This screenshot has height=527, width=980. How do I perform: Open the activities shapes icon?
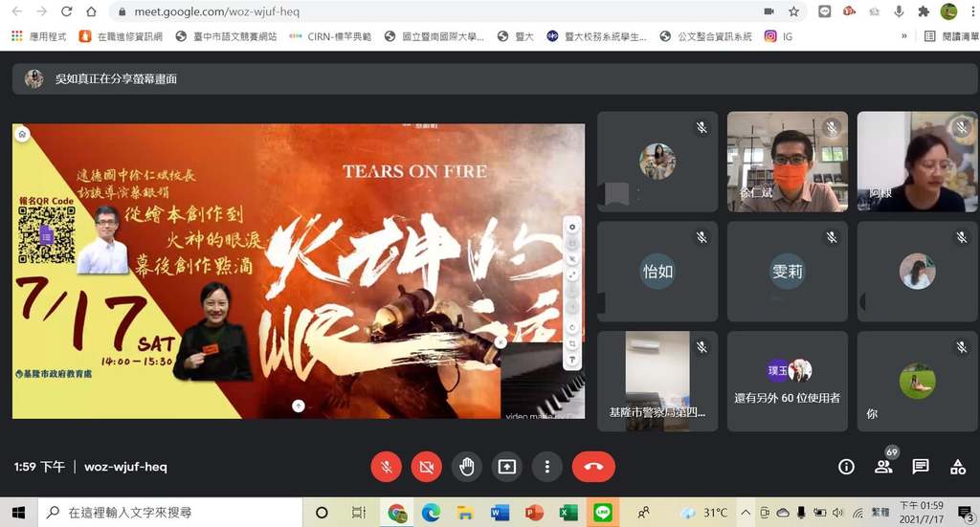click(x=957, y=467)
